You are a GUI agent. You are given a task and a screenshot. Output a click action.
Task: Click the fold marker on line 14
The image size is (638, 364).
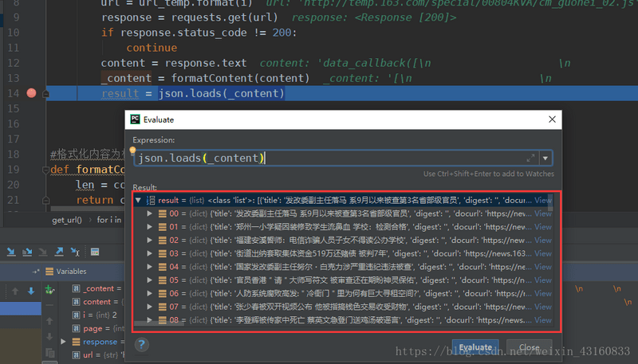pyautogui.click(x=46, y=94)
